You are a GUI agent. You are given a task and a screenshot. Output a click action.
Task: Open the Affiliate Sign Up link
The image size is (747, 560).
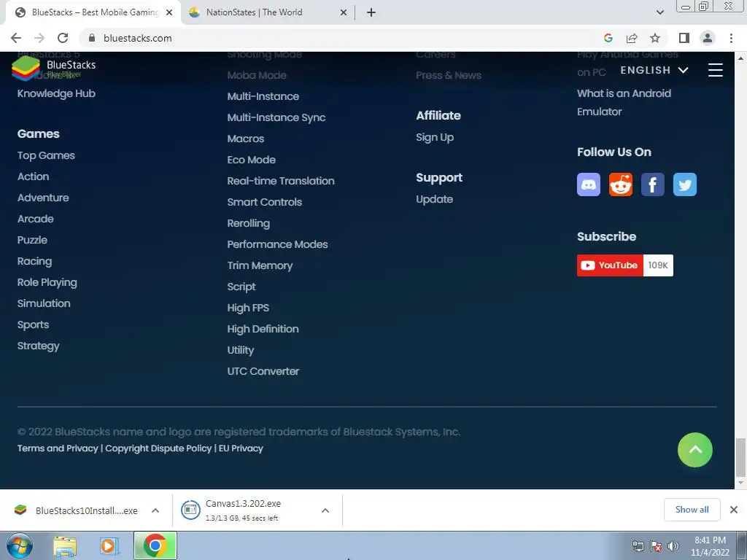pos(435,137)
